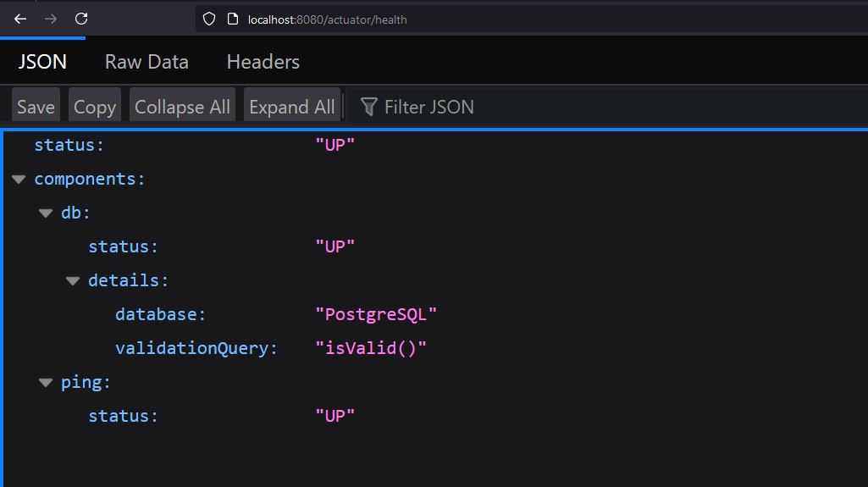Switch to the JSON tab
The width and height of the screenshot is (868, 487).
(x=42, y=62)
